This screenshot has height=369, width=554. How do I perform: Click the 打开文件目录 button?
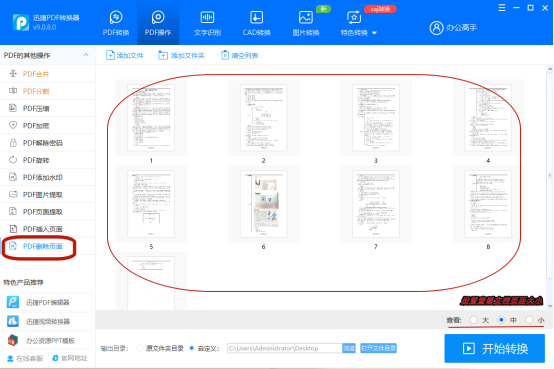click(x=378, y=348)
